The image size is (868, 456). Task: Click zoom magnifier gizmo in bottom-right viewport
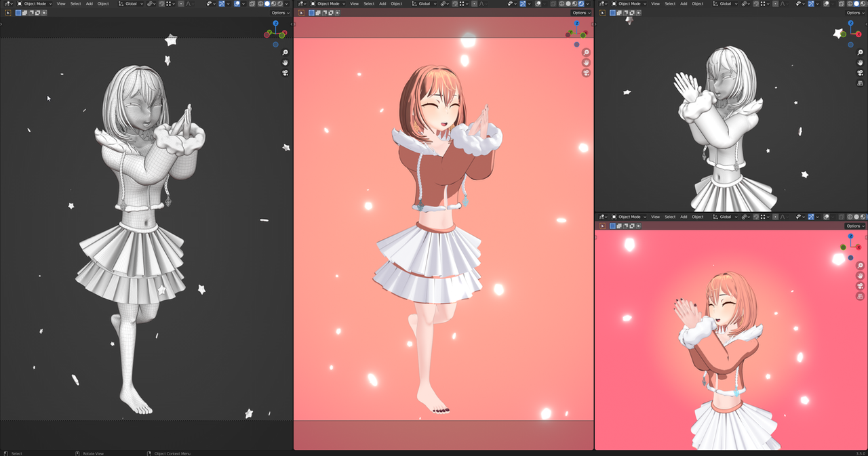[x=860, y=266]
